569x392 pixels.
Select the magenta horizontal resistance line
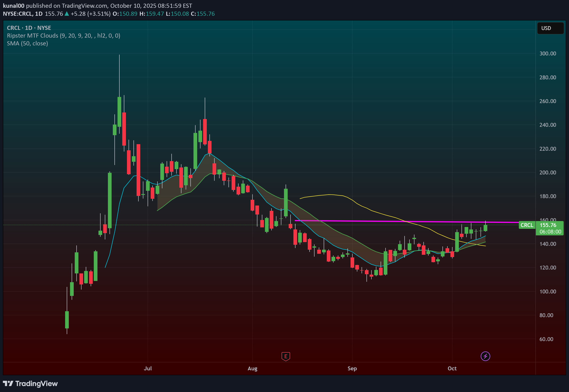tap(369, 221)
